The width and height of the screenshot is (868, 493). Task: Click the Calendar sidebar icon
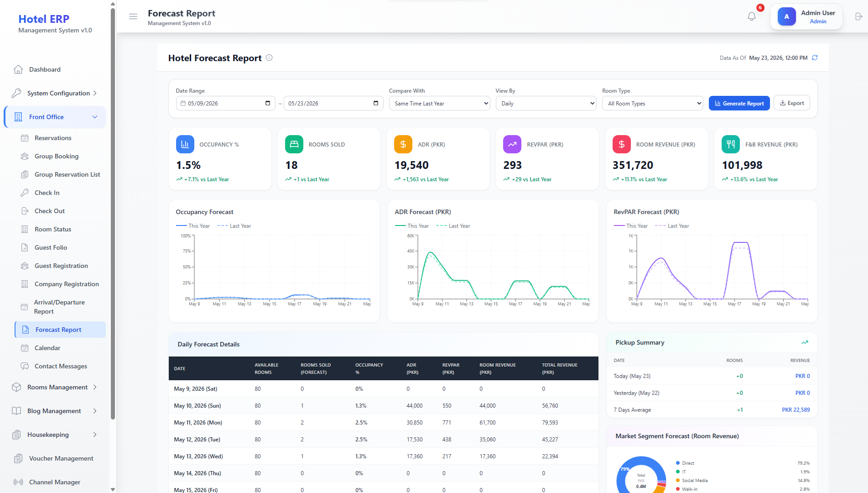[x=25, y=348]
